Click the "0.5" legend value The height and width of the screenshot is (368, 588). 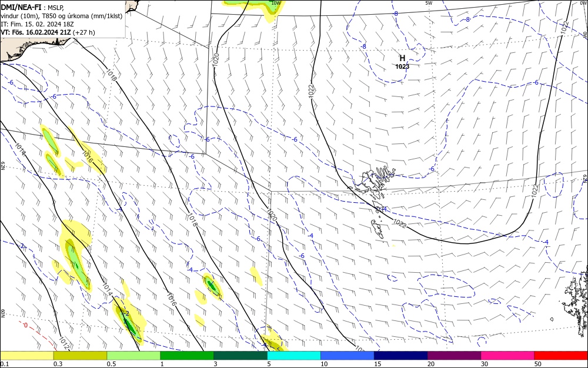point(111,364)
